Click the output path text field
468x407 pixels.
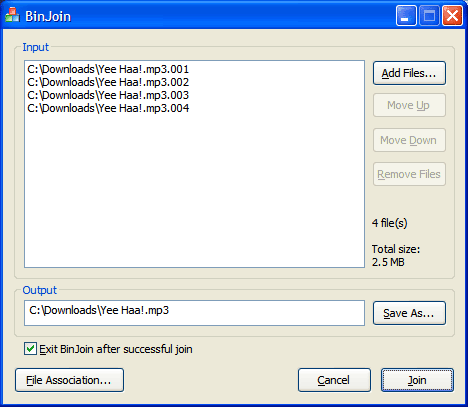(x=194, y=313)
